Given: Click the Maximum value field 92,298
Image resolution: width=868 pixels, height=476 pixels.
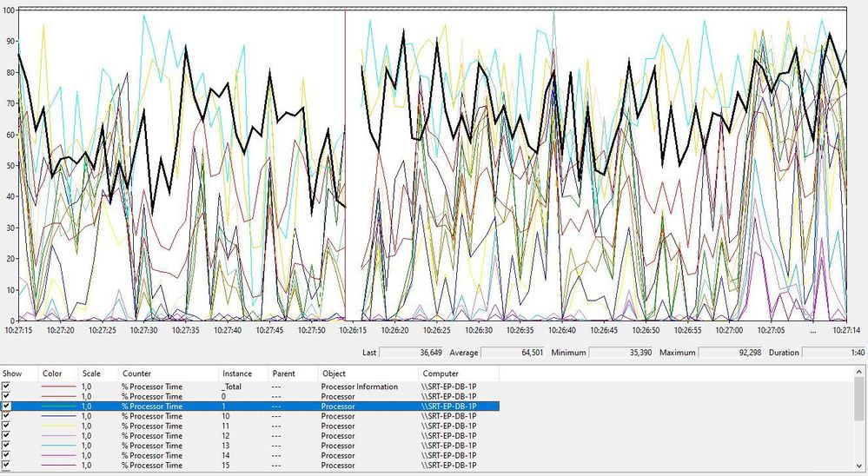Looking at the screenshot, I should 730,353.
